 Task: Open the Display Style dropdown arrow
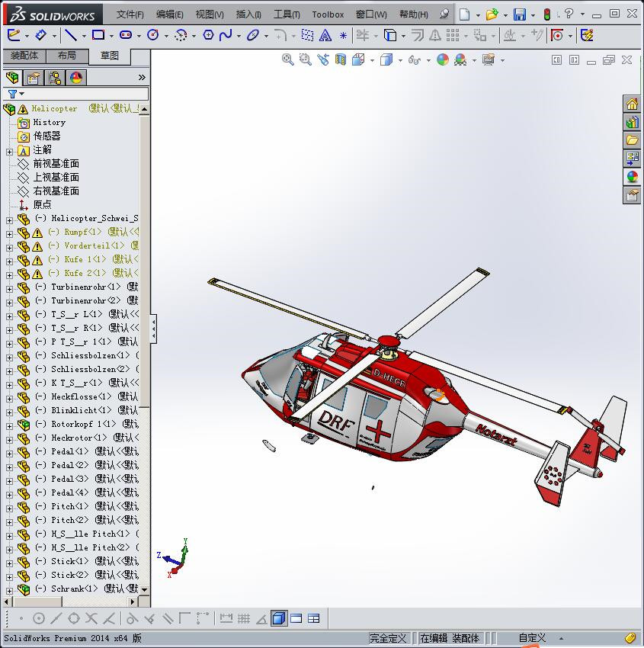[x=400, y=60]
